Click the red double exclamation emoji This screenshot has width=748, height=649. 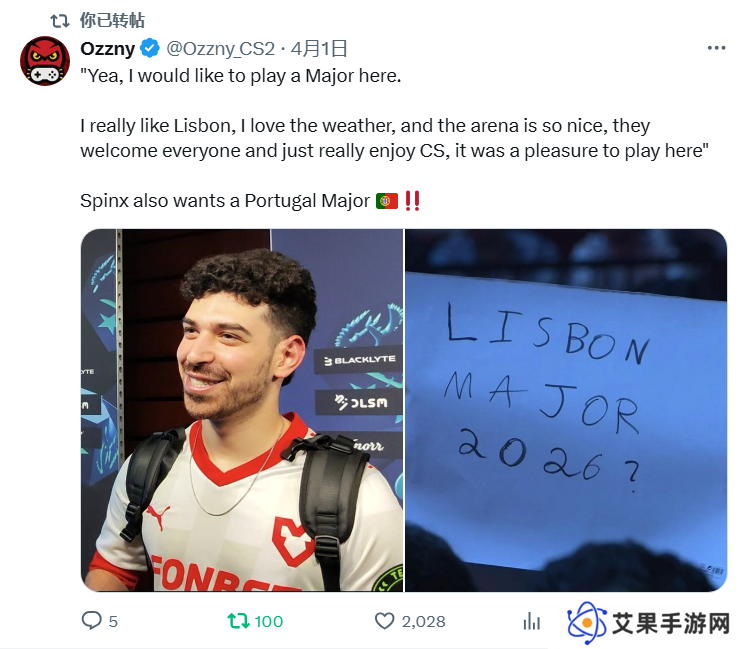(412, 201)
